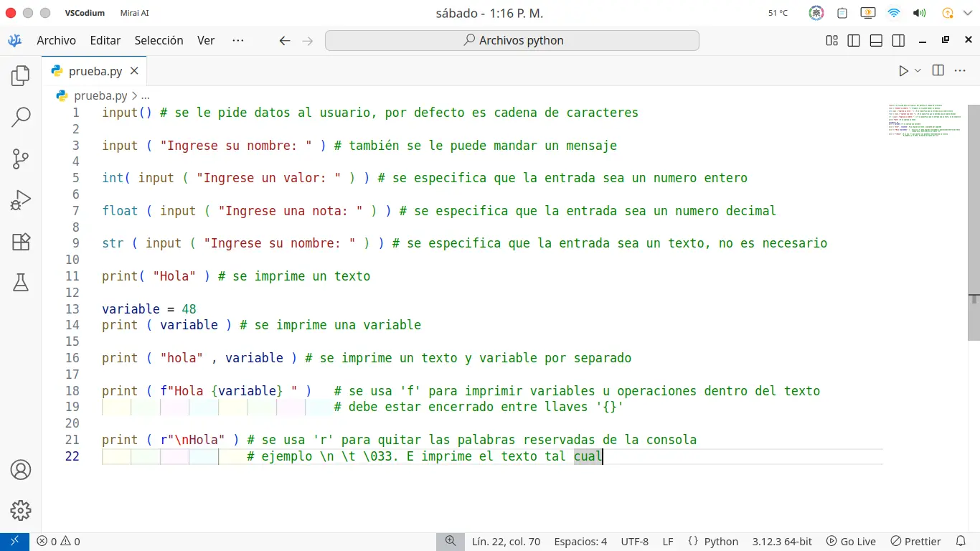Open the Explorer view in activity bar
The width and height of the screenshot is (980, 551).
click(21, 75)
